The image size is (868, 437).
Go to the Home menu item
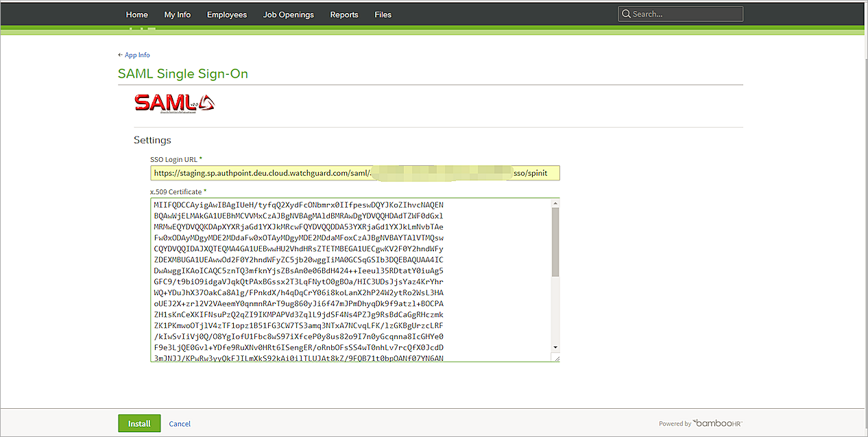(x=137, y=14)
